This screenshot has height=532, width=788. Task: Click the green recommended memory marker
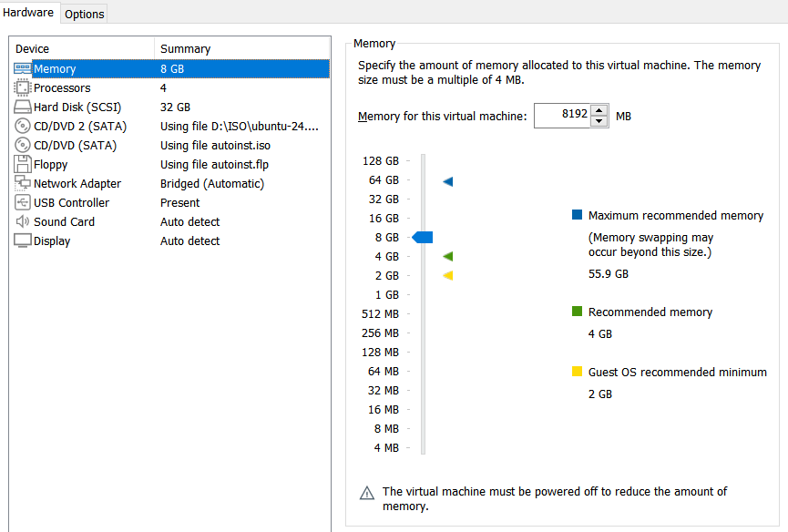[x=447, y=257]
